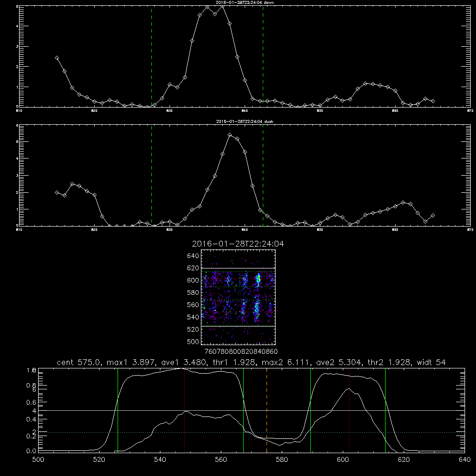The height and width of the screenshot is (476, 476).
Task: Click the last diamond data point of the dusk curve
Action: 433,216
